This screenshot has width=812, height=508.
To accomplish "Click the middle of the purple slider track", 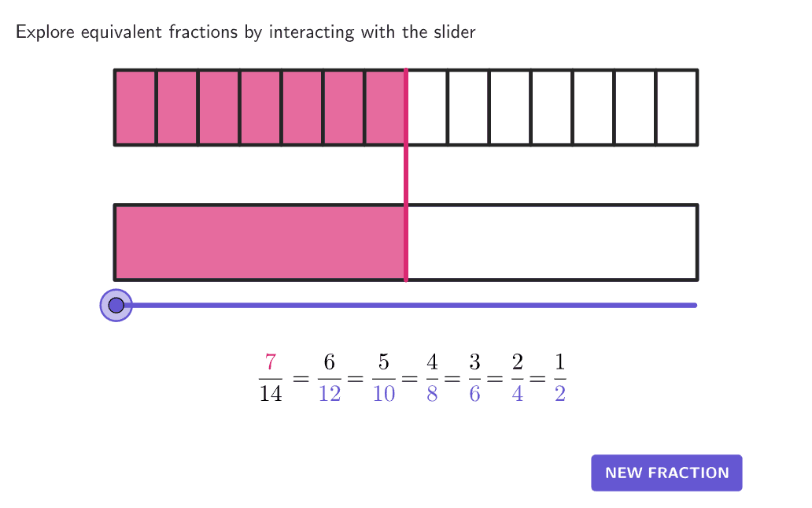I will point(406,305).
